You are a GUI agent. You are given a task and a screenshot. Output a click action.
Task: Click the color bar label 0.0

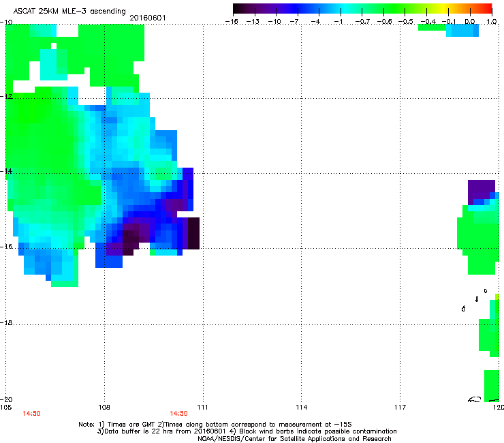point(470,22)
